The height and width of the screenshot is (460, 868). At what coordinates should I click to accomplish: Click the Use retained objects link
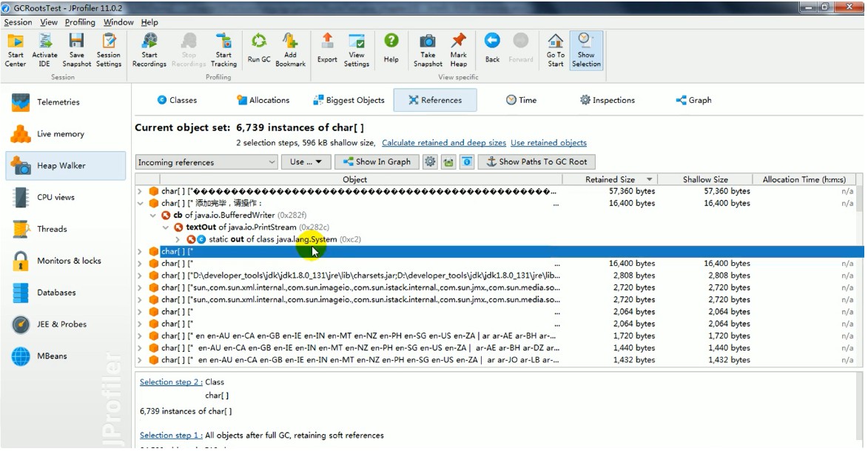548,143
